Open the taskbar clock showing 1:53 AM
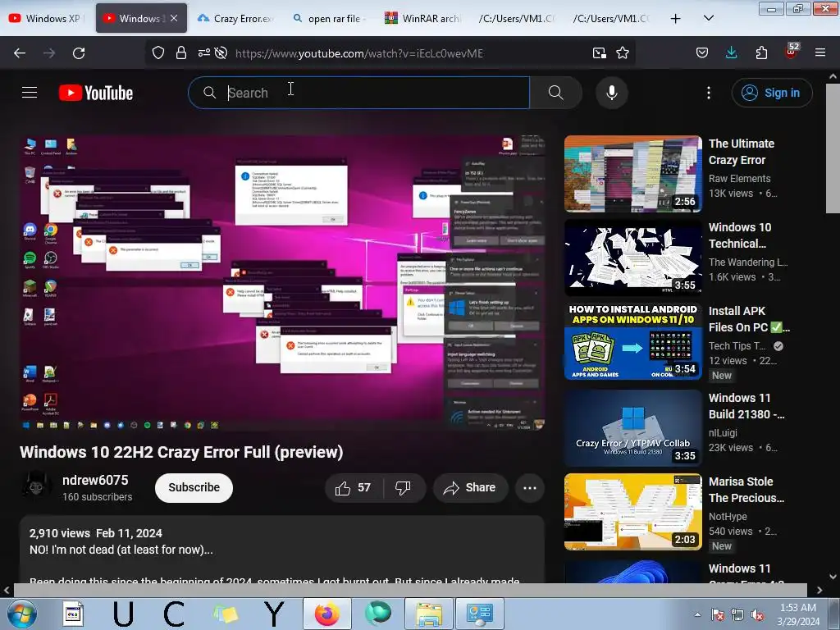 click(798, 614)
